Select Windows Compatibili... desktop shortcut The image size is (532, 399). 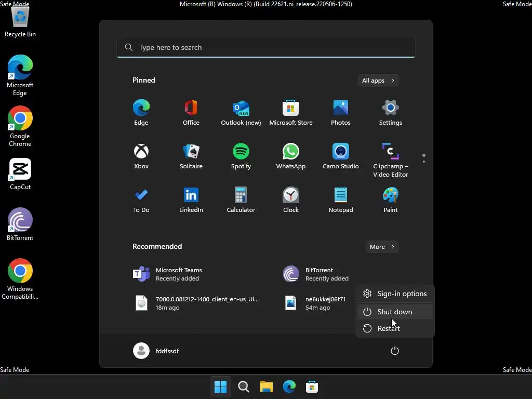(x=20, y=279)
